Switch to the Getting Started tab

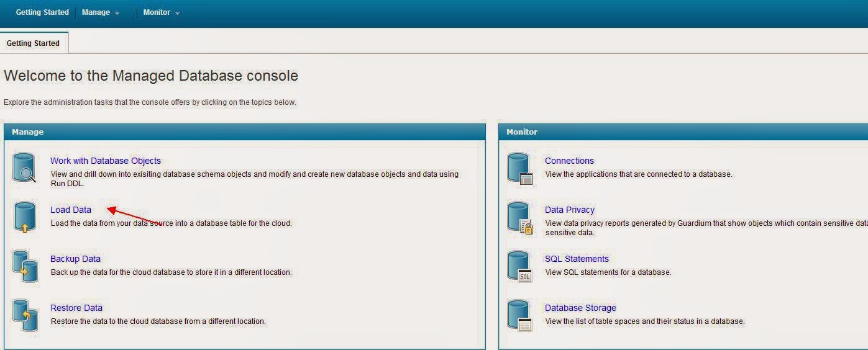pos(34,43)
